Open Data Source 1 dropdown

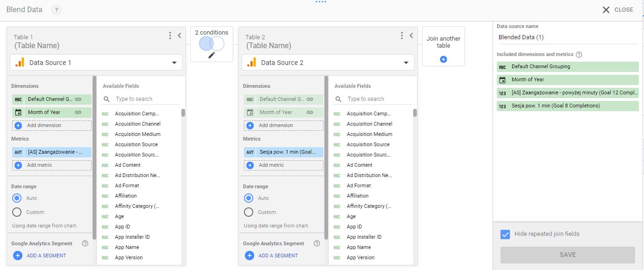(x=96, y=63)
